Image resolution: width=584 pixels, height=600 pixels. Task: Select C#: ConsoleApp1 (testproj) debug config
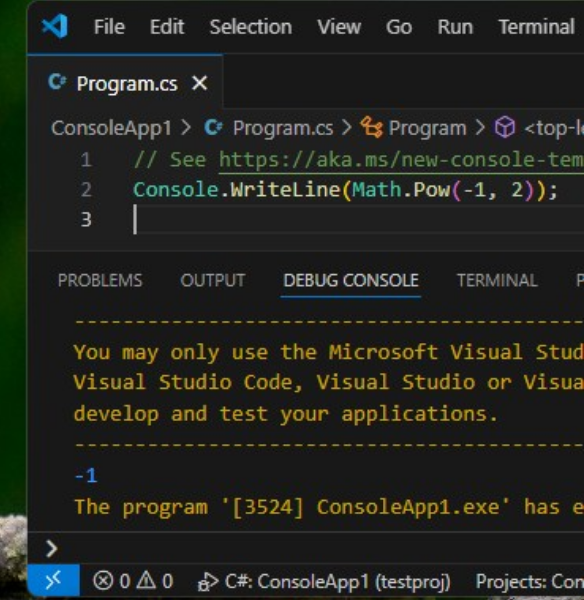tap(337, 582)
